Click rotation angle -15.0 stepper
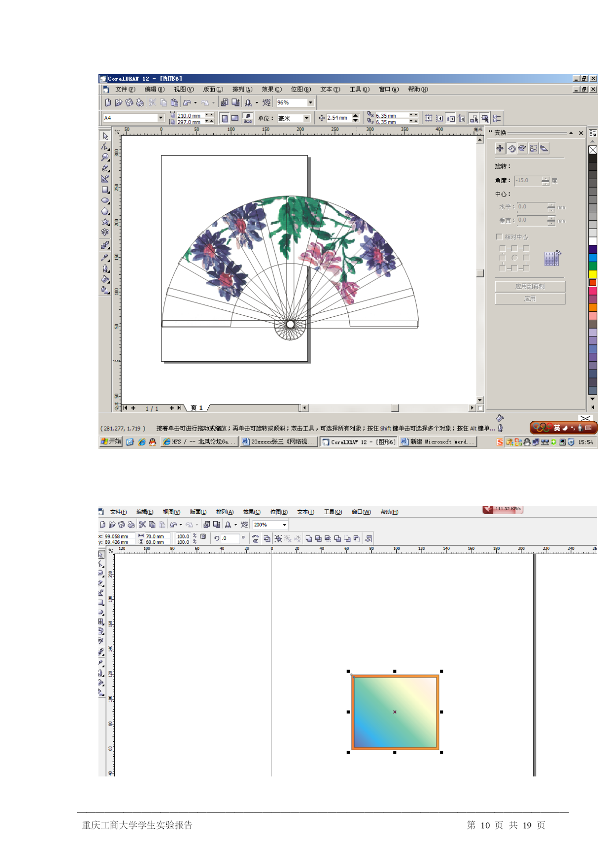 click(545, 181)
